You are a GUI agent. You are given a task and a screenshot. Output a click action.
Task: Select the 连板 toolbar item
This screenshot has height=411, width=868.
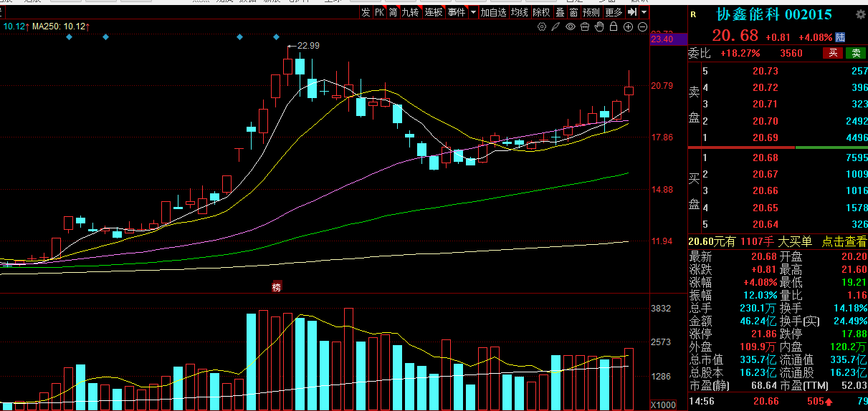tap(433, 12)
